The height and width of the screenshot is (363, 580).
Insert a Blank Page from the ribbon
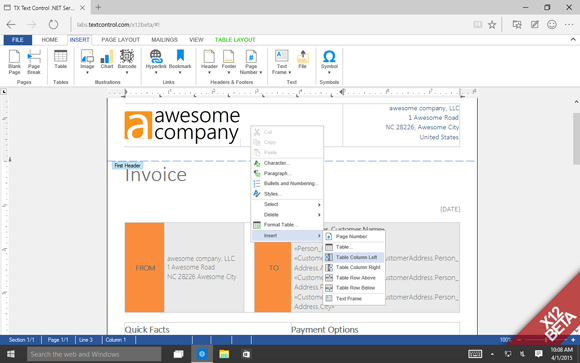click(14, 62)
